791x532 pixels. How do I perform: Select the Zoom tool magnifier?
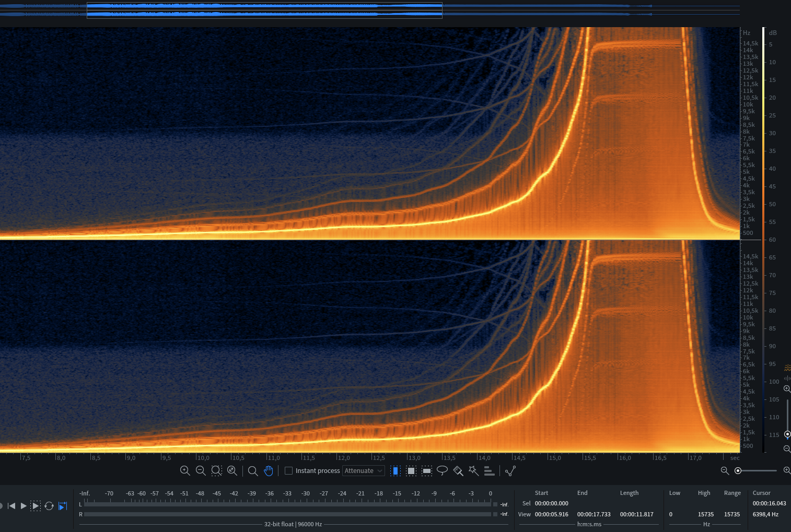pyautogui.click(x=253, y=470)
